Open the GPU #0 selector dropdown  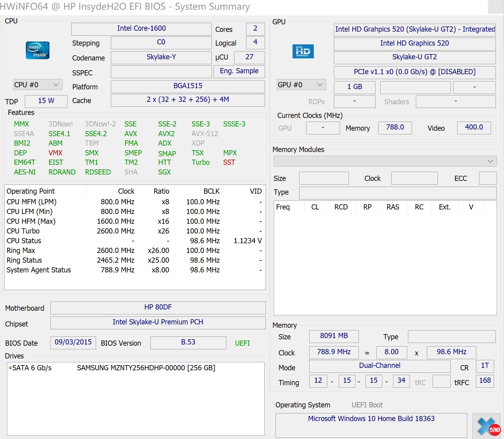[x=301, y=85]
